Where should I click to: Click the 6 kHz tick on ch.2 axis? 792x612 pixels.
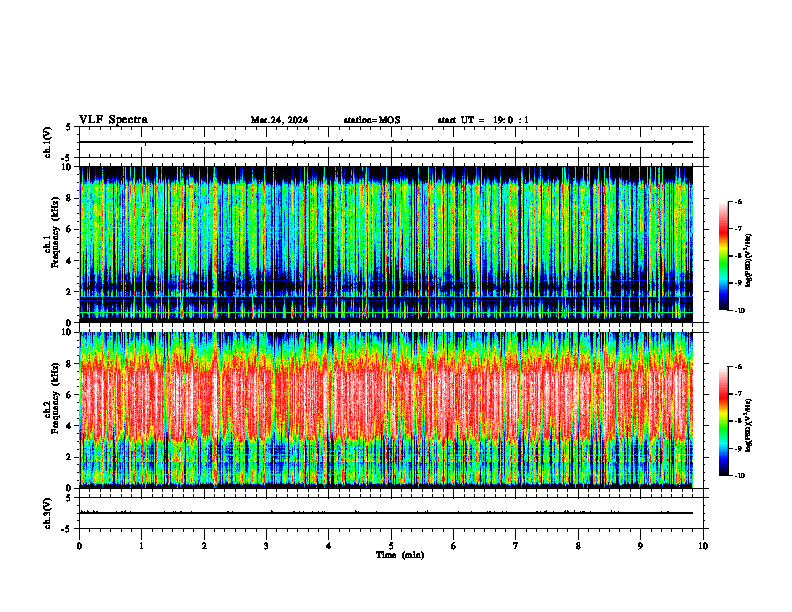point(70,395)
